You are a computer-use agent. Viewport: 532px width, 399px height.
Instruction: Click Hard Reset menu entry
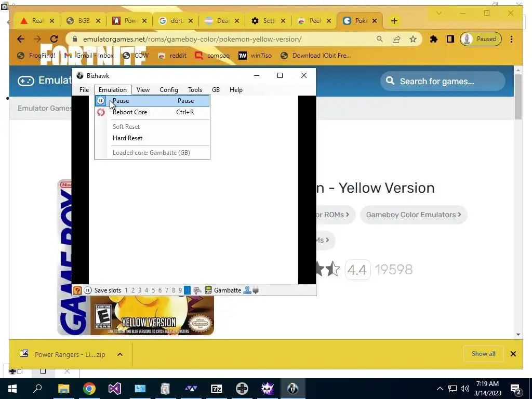[x=152, y=138]
